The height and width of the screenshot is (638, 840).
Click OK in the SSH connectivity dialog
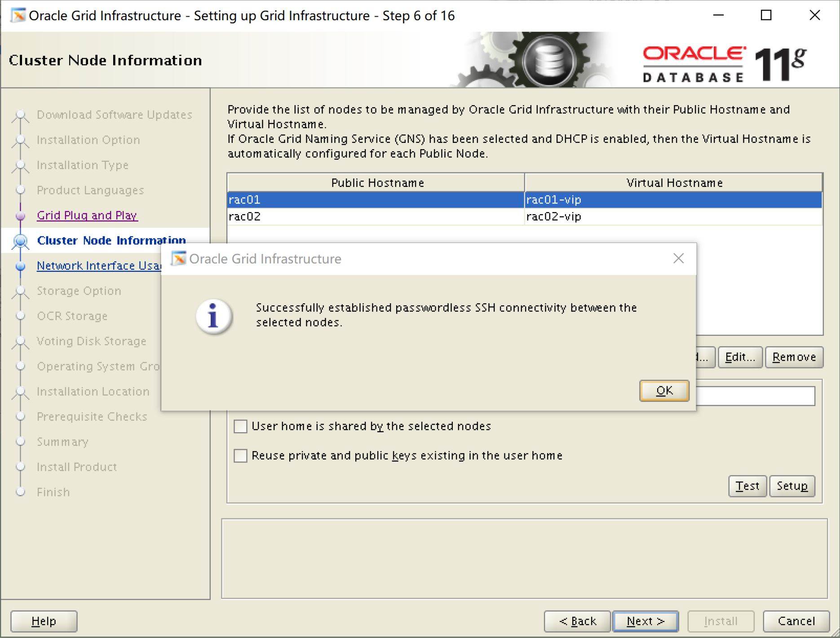click(664, 391)
